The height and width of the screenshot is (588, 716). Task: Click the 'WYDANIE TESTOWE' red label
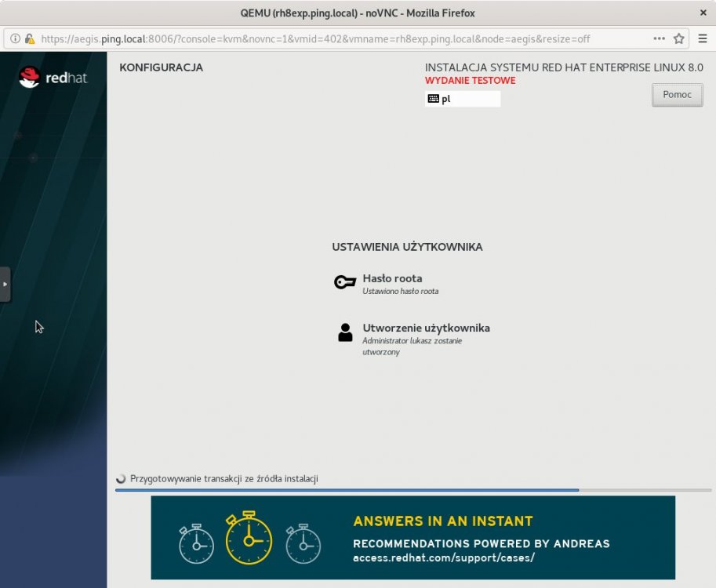[x=470, y=80]
